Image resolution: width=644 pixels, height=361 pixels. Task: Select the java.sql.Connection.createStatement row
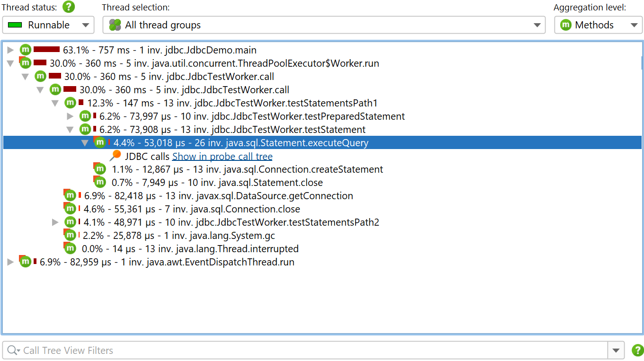click(247, 169)
